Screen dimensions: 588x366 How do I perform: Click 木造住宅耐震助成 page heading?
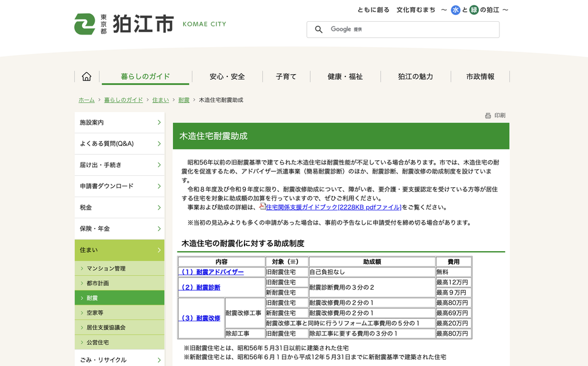(214, 136)
